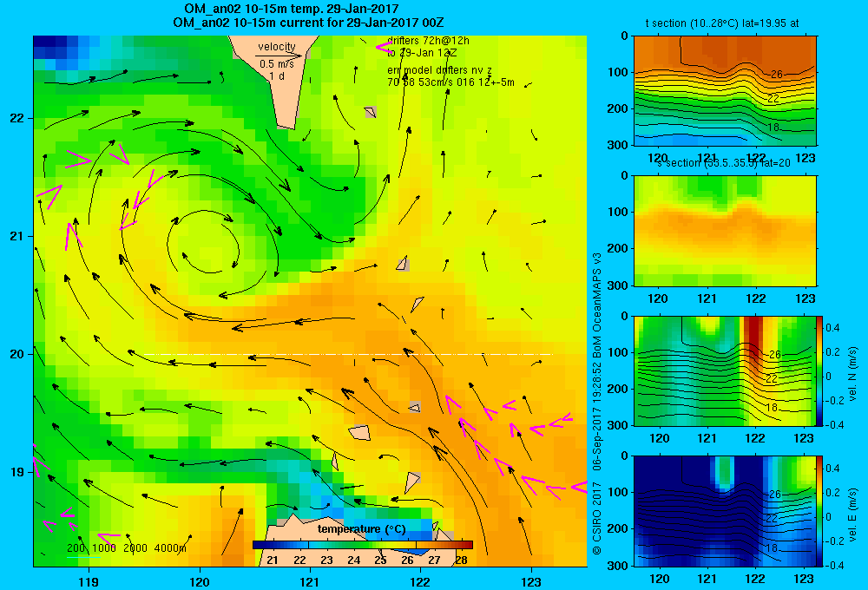Click longitude label 121 below the main map
868x590 pixels.
pyautogui.click(x=310, y=581)
